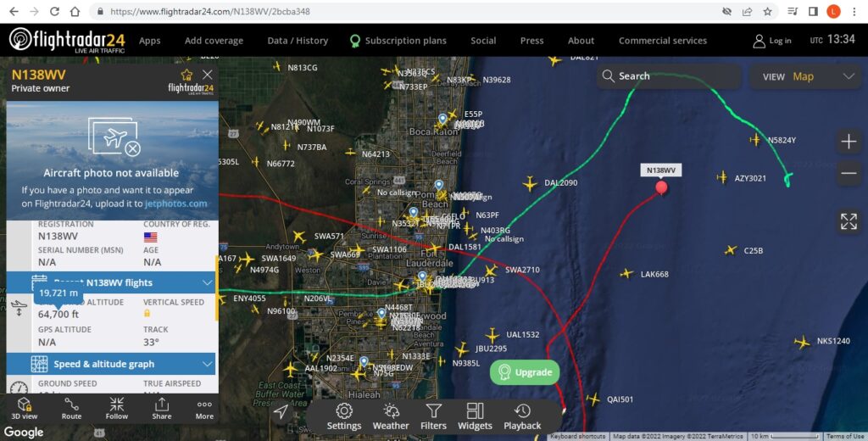Open the Weather layer options
Screen dimensions: 868x441
[x=391, y=417]
